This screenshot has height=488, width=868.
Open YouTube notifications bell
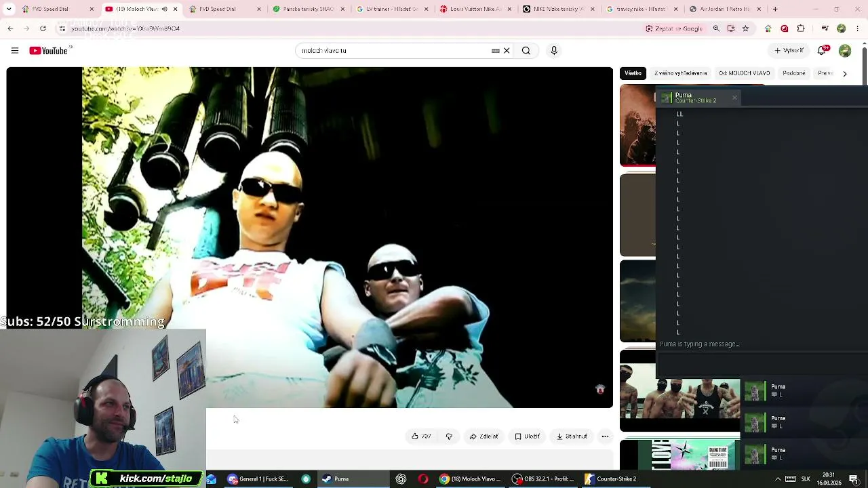[823, 51]
